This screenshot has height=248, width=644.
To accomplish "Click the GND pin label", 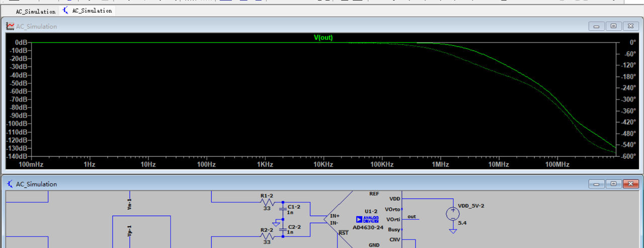I will [x=374, y=245].
